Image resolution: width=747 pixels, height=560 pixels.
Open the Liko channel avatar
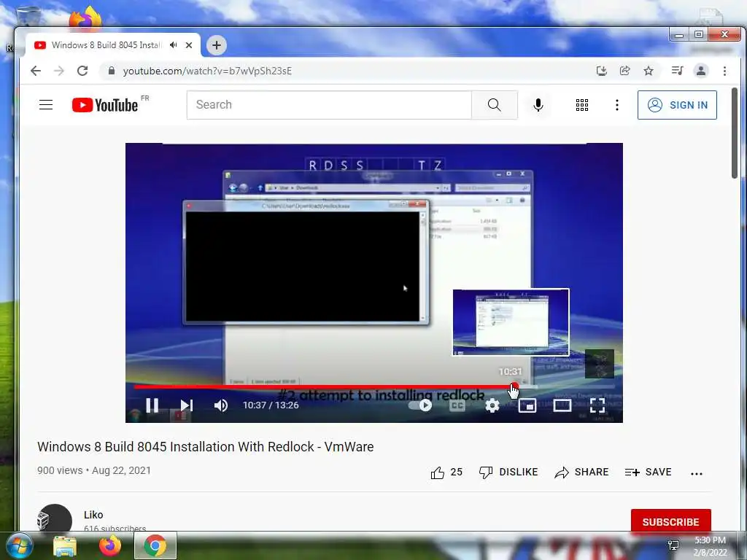point(54,518)
